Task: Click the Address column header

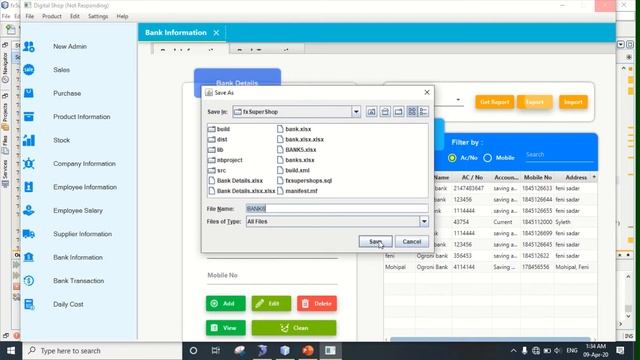Action: 576,178
